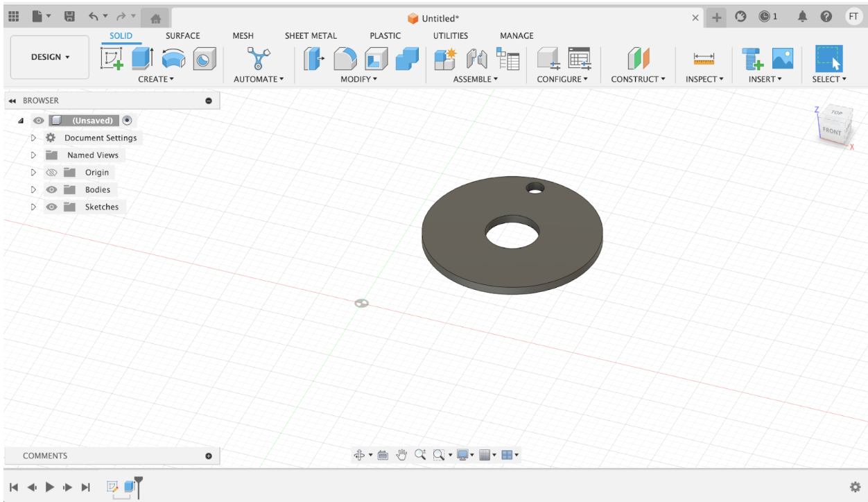
Task: Open the MODIFY dropdown menu
Action: [358, 79]
